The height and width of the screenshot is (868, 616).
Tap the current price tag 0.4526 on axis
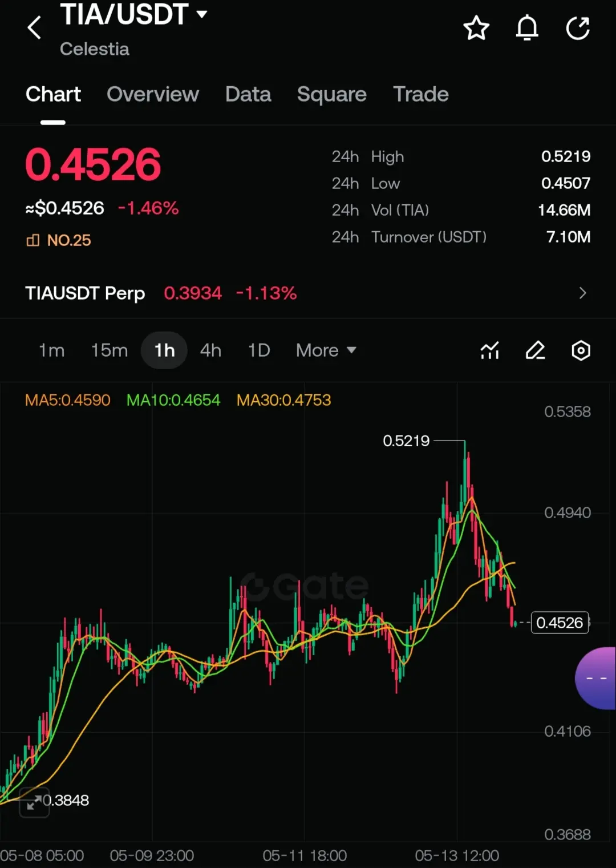point(560,623)
